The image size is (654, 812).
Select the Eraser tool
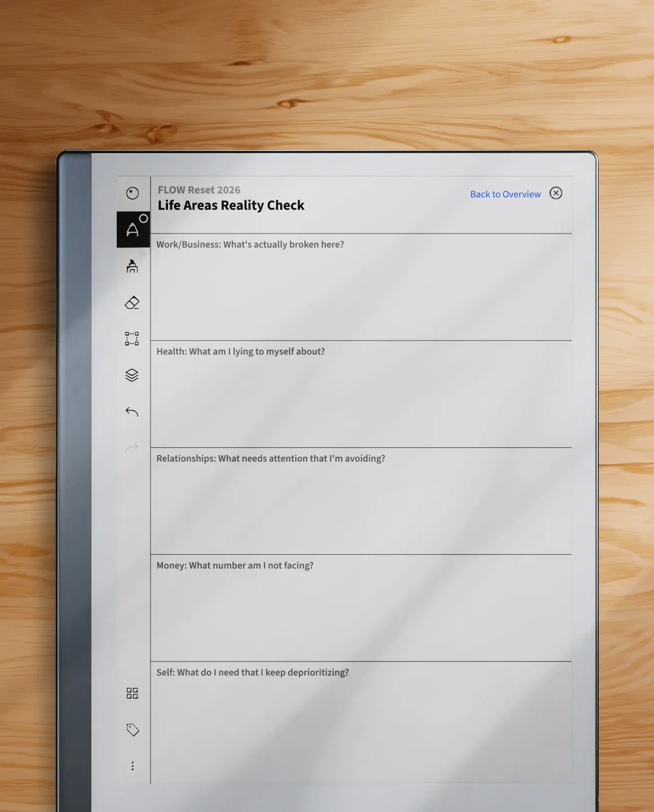point(132,303)
